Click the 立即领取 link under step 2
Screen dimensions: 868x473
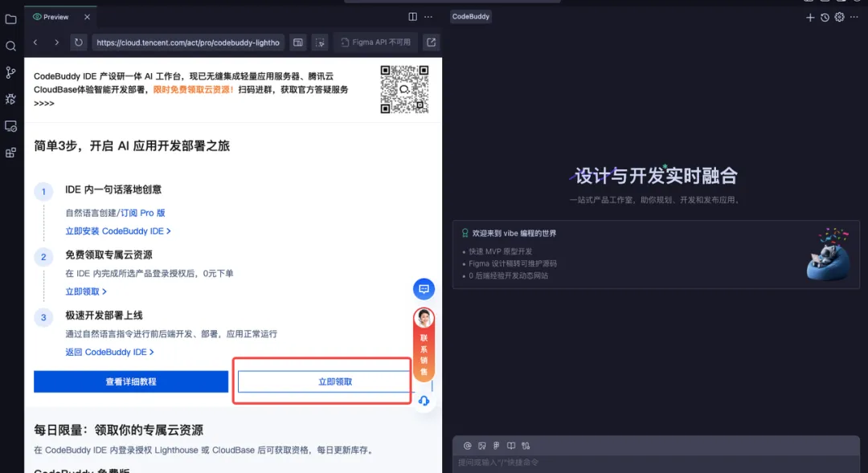86,292
